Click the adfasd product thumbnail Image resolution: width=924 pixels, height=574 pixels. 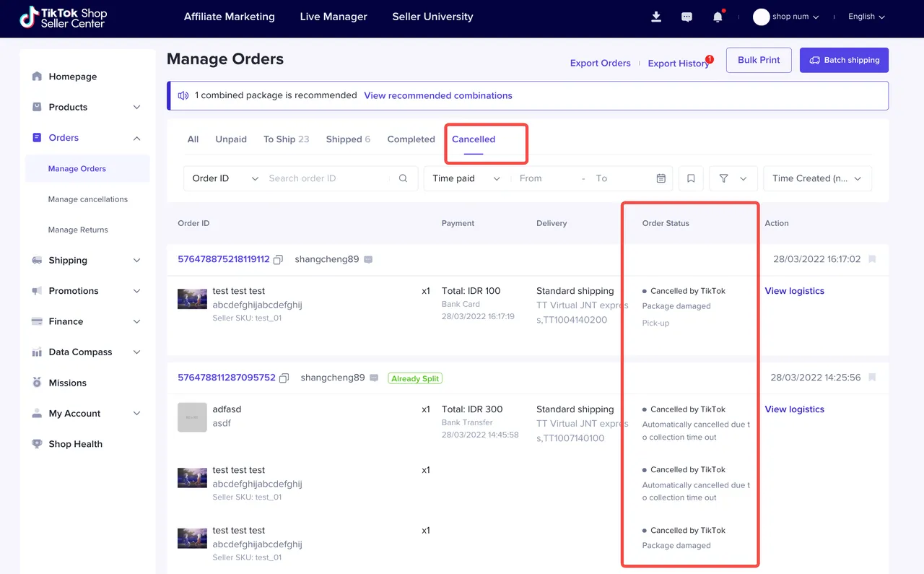tap(192, 417)
